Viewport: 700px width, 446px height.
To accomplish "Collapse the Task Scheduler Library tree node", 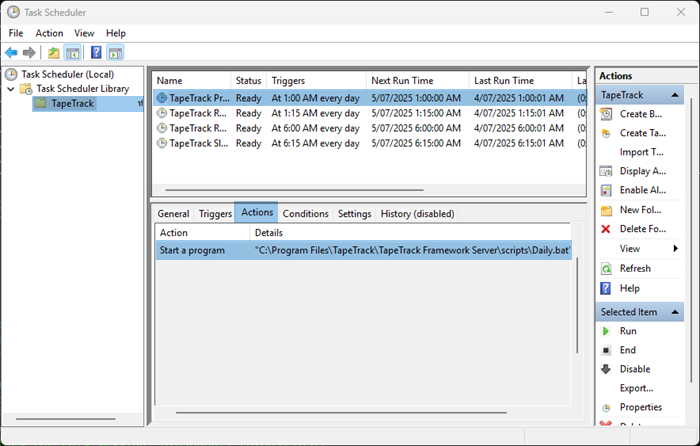I will [10, 89].
